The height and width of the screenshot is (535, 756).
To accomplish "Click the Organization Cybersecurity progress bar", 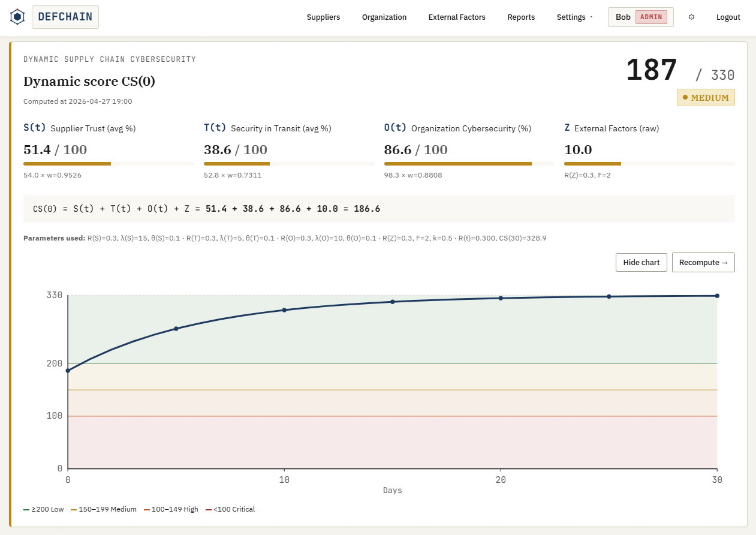I will point(469,163).
